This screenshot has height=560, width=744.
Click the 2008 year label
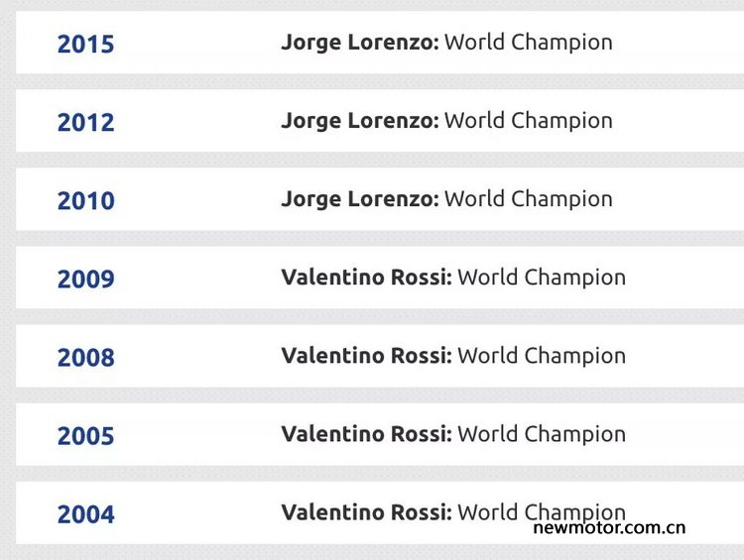(85, 358)
